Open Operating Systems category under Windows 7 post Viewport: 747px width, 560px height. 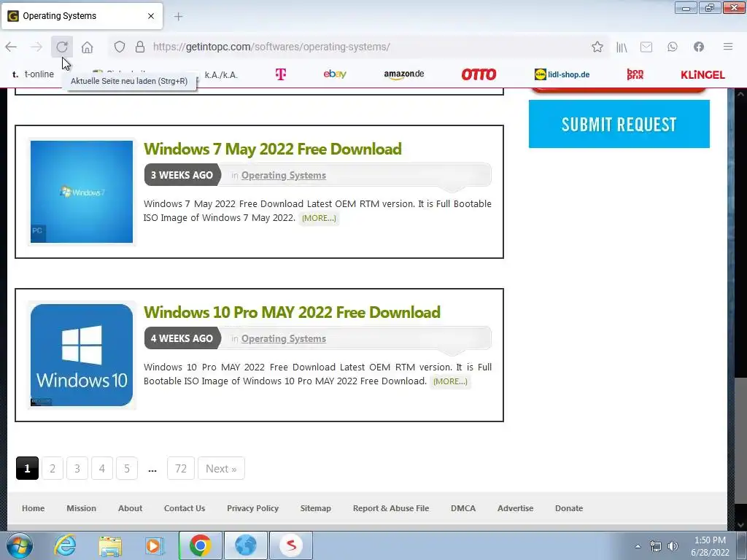(x=284, y=175)
